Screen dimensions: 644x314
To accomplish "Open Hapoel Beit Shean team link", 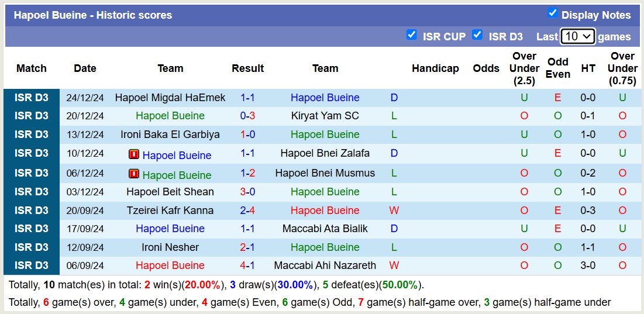I will pos(170,192).
